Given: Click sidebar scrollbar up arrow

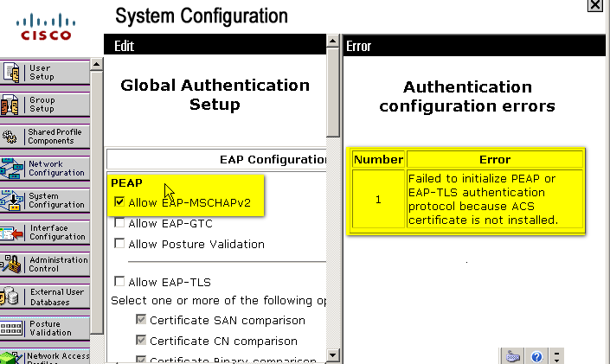Looking at the screenshot, I should tap(97, 64).
